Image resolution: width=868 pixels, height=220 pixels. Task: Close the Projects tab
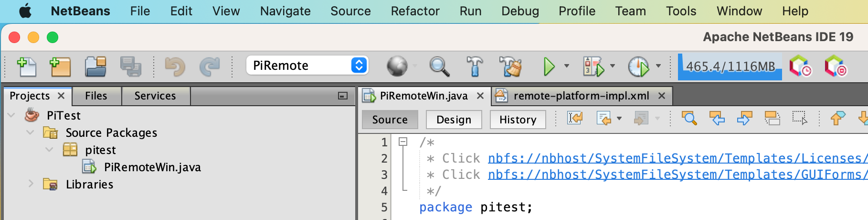point(61,96)
